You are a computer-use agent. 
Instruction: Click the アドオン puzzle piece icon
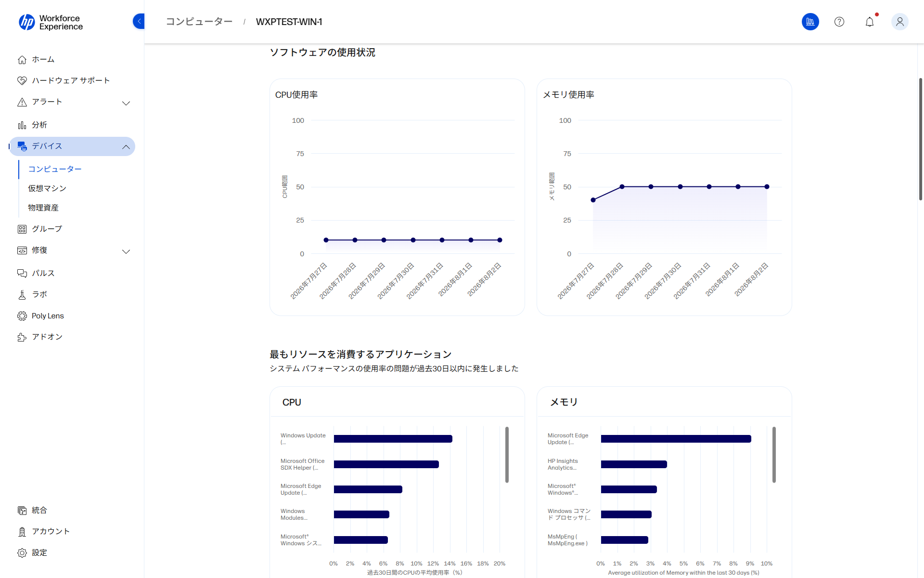pos(22,337)
